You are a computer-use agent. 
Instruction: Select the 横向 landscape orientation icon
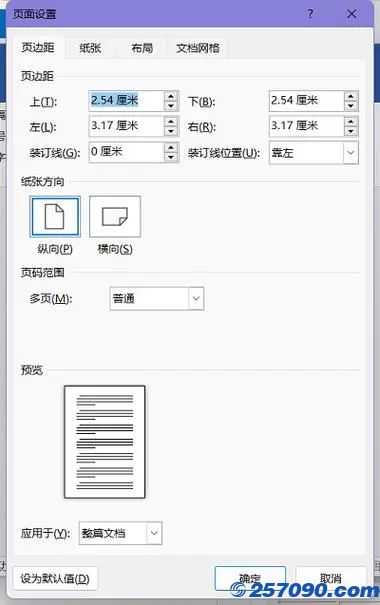[x=115, y=216]
